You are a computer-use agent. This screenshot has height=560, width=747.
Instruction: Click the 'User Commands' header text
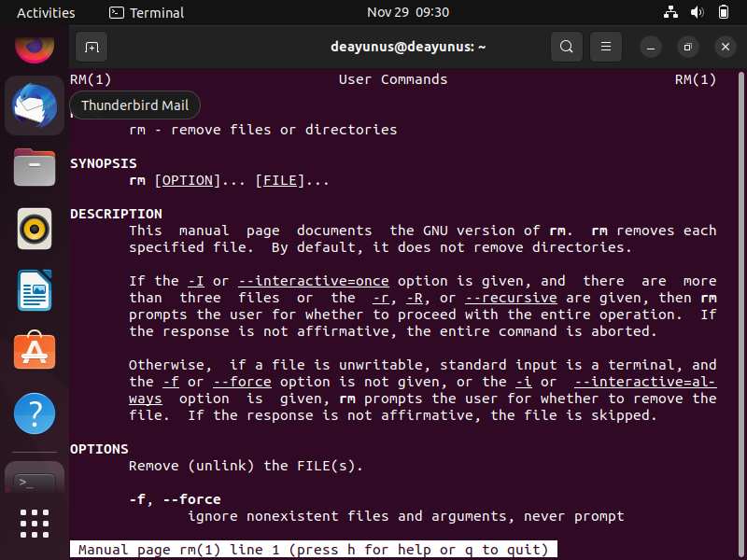[393, 79]
